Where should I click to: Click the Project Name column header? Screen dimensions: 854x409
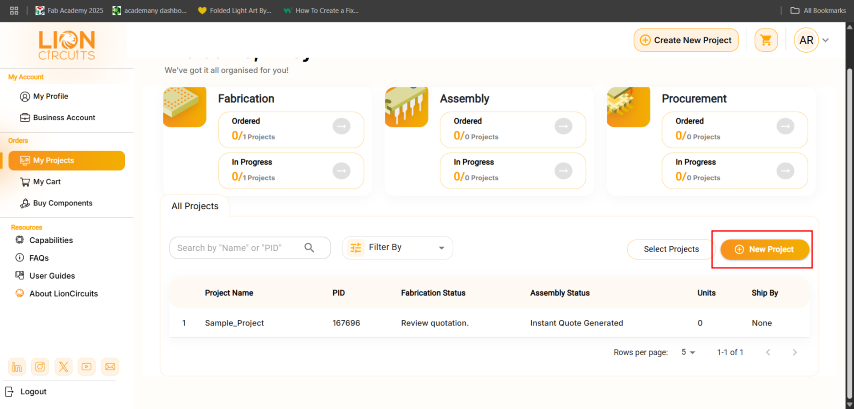(229, 293)
